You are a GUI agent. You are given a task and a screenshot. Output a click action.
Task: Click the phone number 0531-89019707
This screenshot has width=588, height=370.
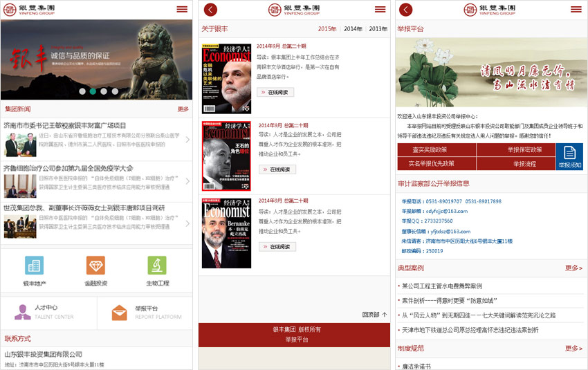click(443, 201)
